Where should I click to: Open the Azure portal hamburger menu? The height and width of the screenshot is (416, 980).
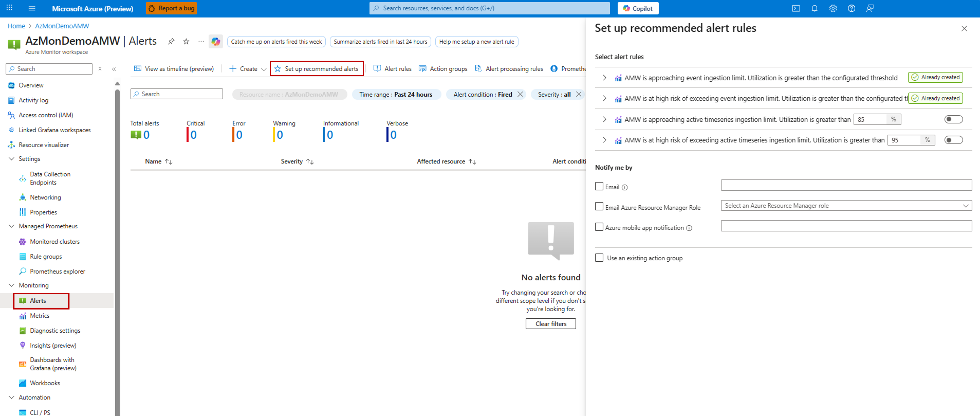[32, 8]
